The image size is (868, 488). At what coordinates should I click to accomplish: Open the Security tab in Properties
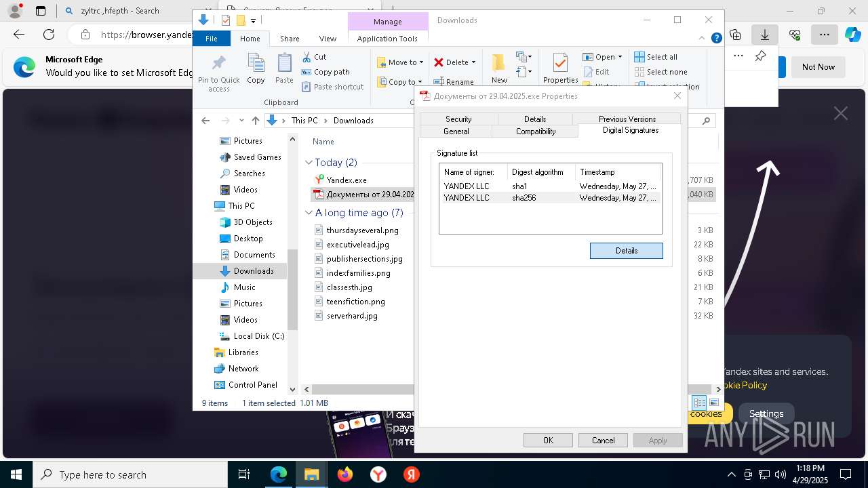(458, 119)
